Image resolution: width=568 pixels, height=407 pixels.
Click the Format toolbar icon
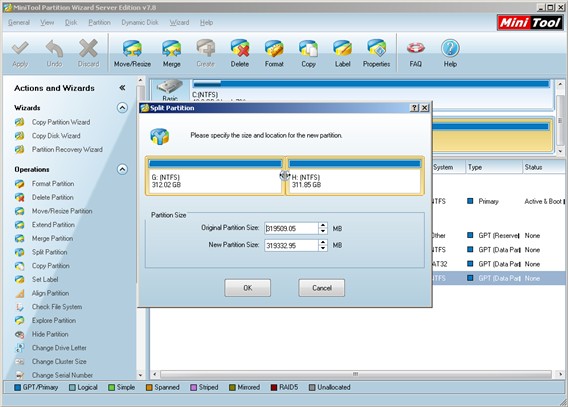click(x=274, y=54)
